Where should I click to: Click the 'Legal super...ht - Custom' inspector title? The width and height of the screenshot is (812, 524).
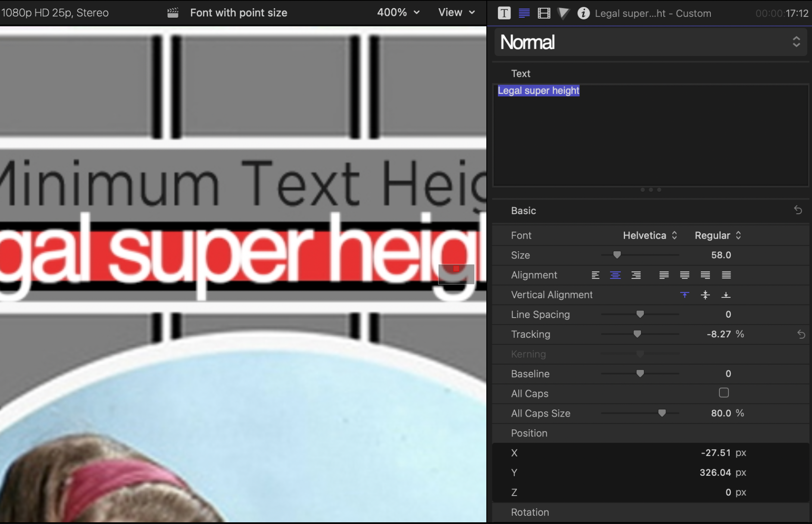point(653,13)
